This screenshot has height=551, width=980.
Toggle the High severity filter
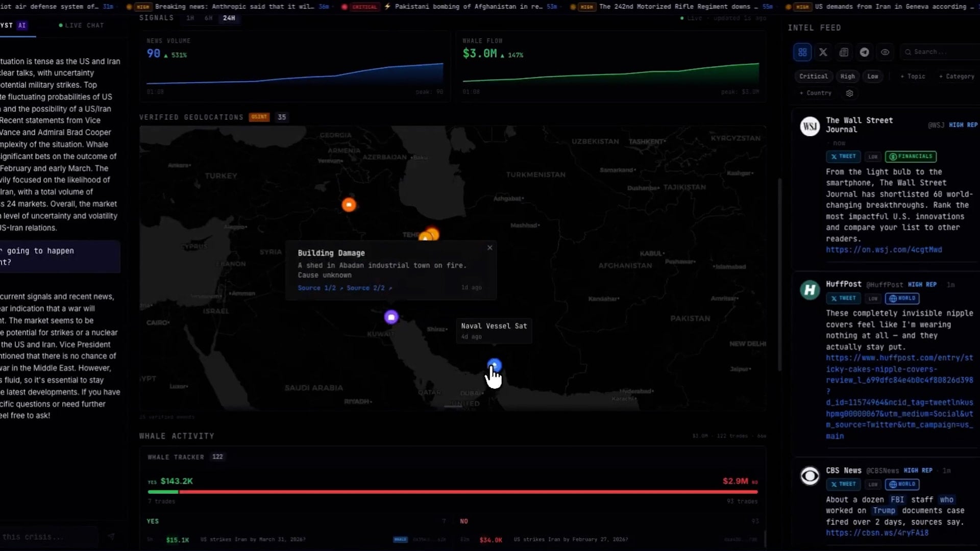click(x=847, y=77)
